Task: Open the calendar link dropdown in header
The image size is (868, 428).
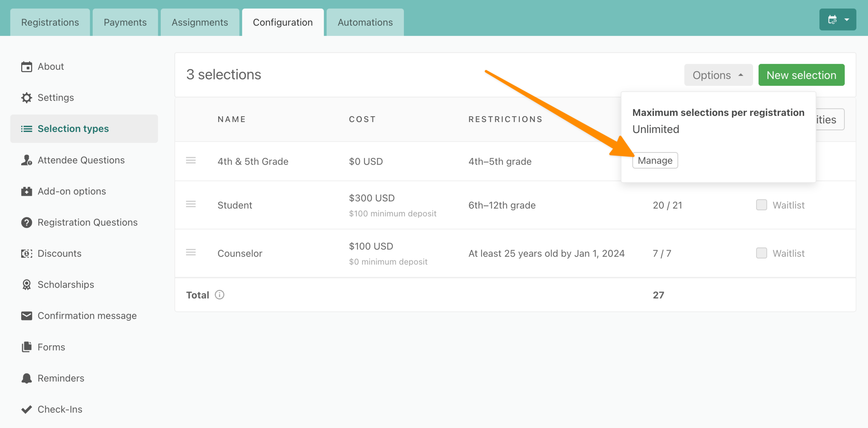Action: (x=837, y=19)
